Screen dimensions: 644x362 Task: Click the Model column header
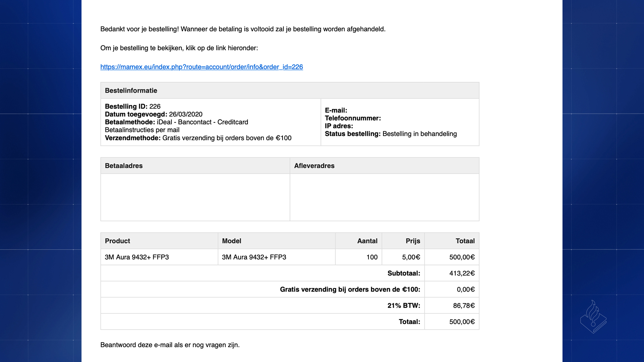pos(232,241)
